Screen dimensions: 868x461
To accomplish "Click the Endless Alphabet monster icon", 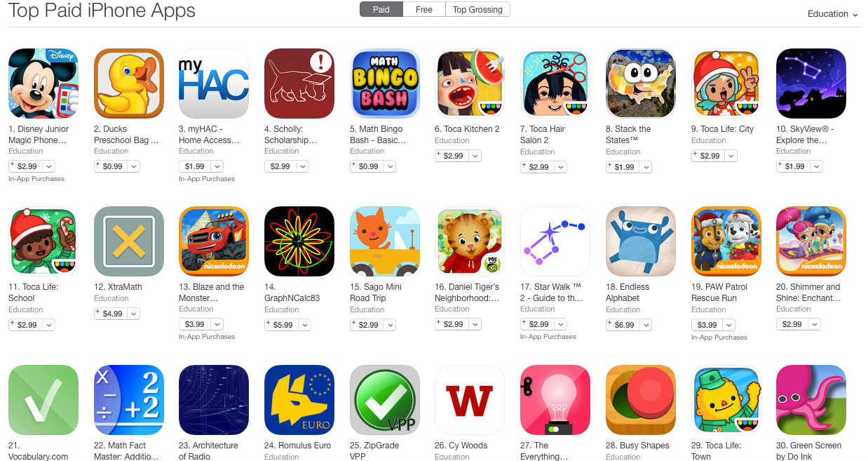I will (x=641, y=241).
